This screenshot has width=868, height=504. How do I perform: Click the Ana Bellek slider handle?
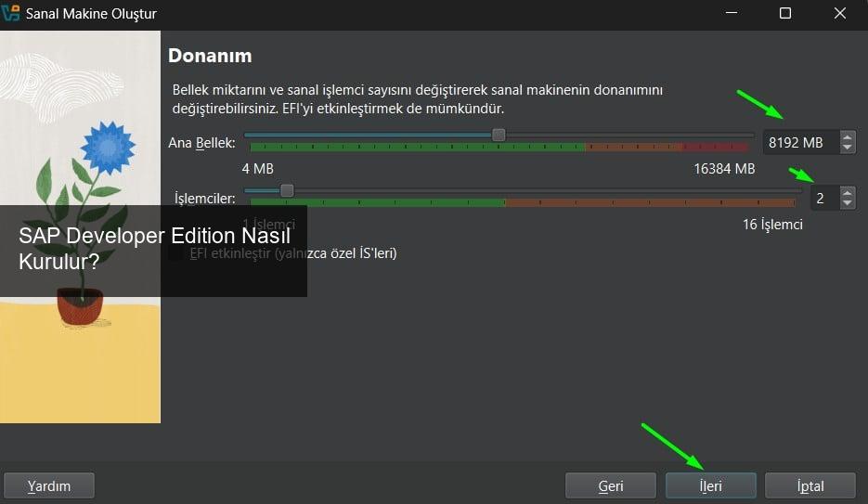499,136
